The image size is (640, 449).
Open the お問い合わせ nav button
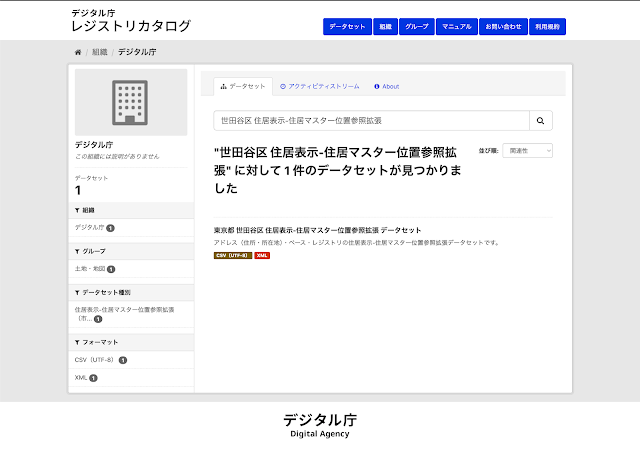coord(503,27)
